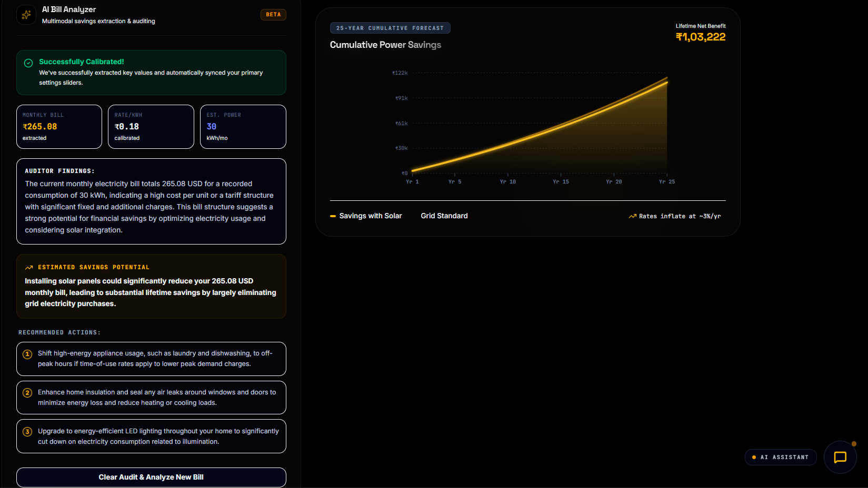This screenshot has height=488, width=868.
Task: Click Clear Audit & Analyze New Bill button
Action: pos(151,477)
